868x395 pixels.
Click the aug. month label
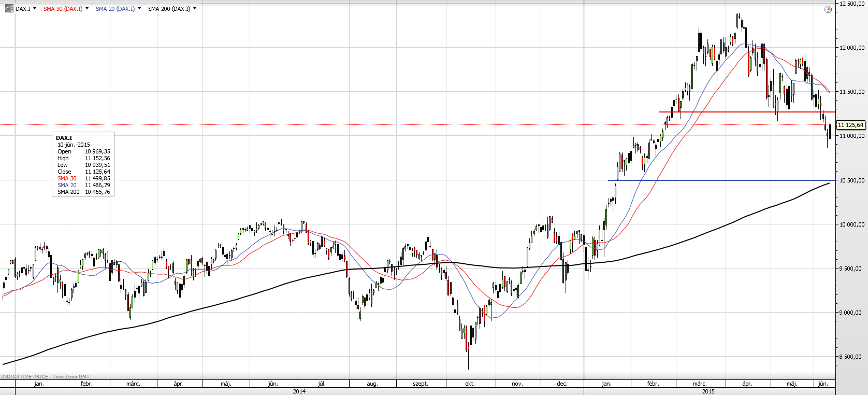click(372, 384)
